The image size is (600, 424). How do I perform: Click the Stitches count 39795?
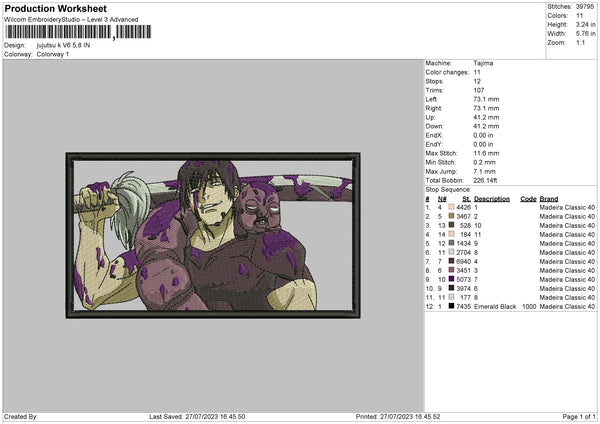[586, 7]
